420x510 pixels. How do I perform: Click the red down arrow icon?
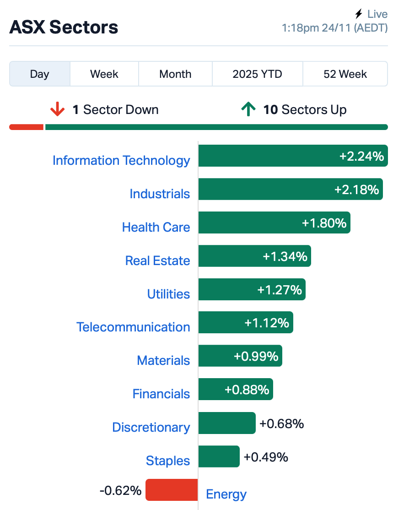(58, 110)
